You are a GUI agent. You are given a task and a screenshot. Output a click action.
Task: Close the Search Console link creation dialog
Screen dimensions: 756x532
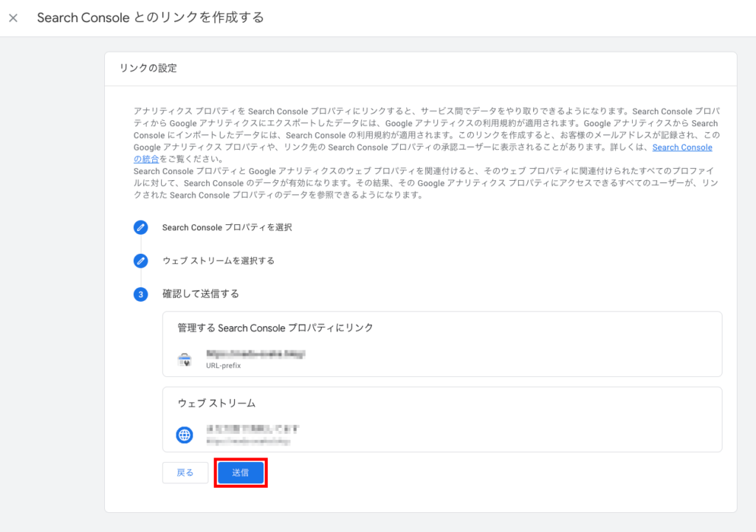pyautogui.click(x=13, y=18)
